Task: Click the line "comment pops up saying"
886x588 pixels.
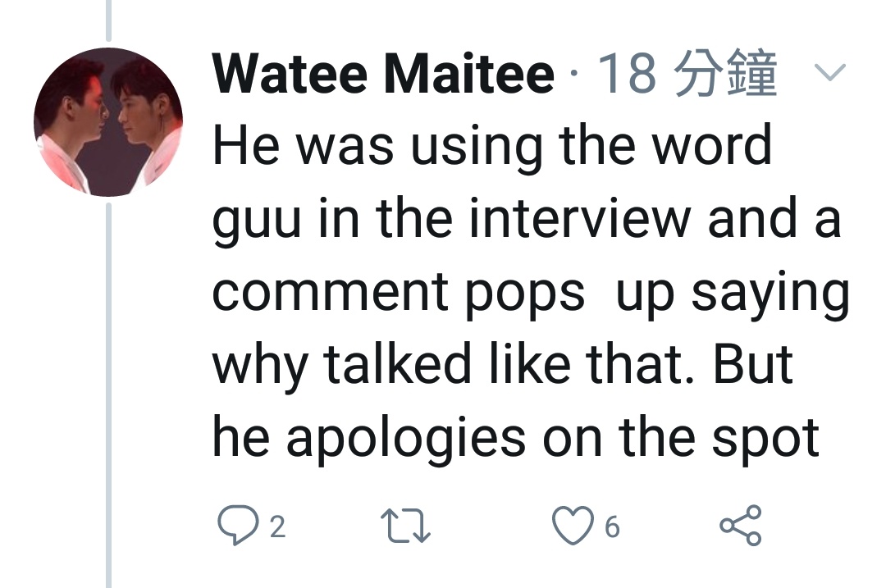Action: pos(531,293)
